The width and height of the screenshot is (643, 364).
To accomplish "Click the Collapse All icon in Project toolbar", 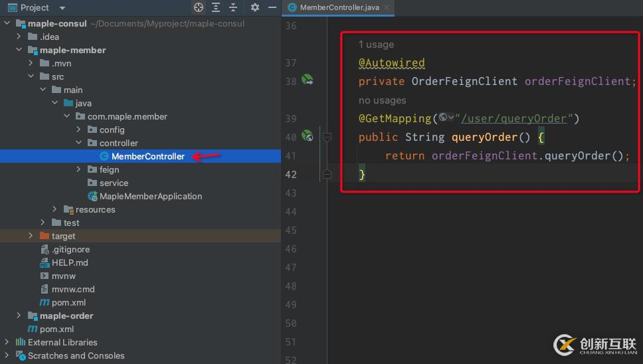I will 233,7.
